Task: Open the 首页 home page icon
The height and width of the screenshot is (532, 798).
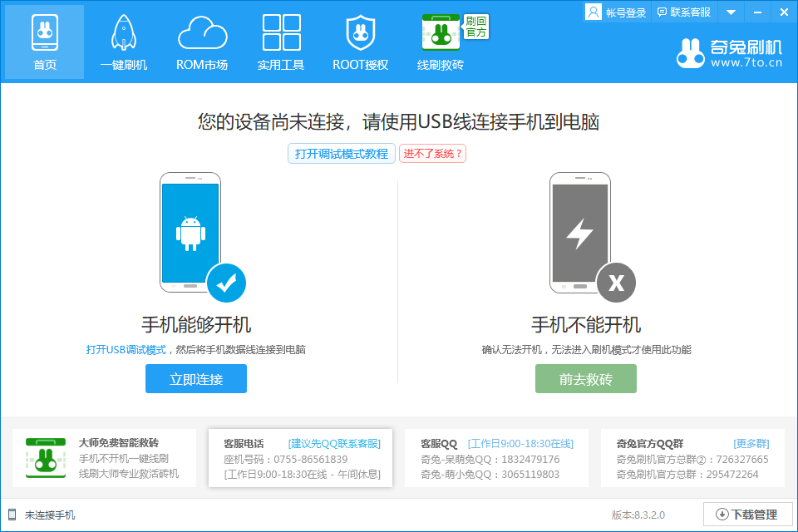Action: click(x=43, y=32)
